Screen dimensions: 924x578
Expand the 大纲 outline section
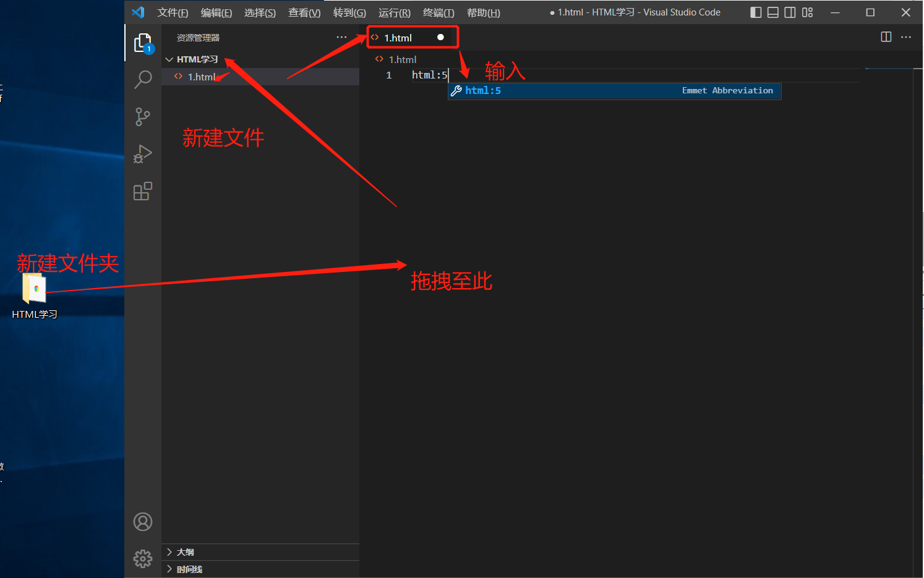[260, 552]
